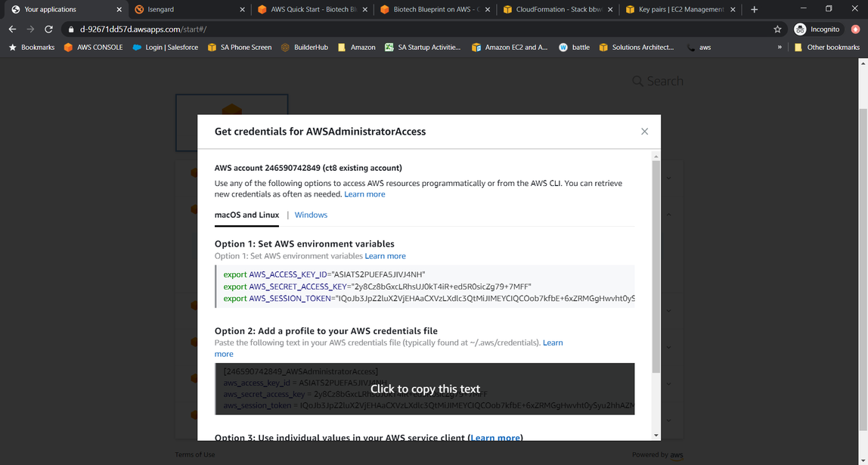Go forward in browser history
Image resolution: width=868 pixels, height=465 pixels.
click(x=30, y=29)
